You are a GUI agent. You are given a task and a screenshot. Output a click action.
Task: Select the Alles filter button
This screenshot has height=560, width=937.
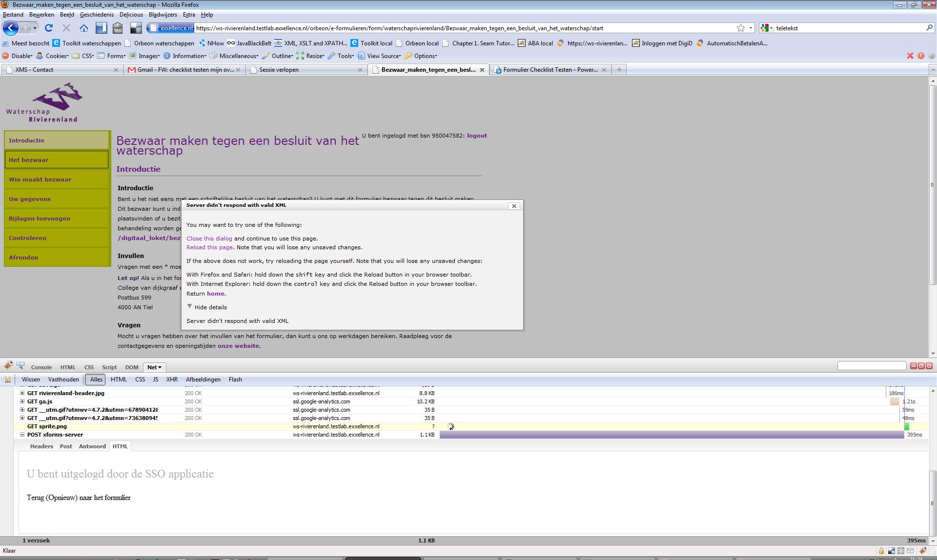pyautogui.click(x=96, y=380)
